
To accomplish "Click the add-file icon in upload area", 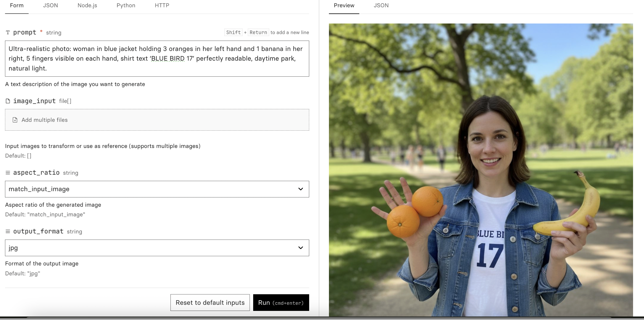I will (x=15, y=120).
